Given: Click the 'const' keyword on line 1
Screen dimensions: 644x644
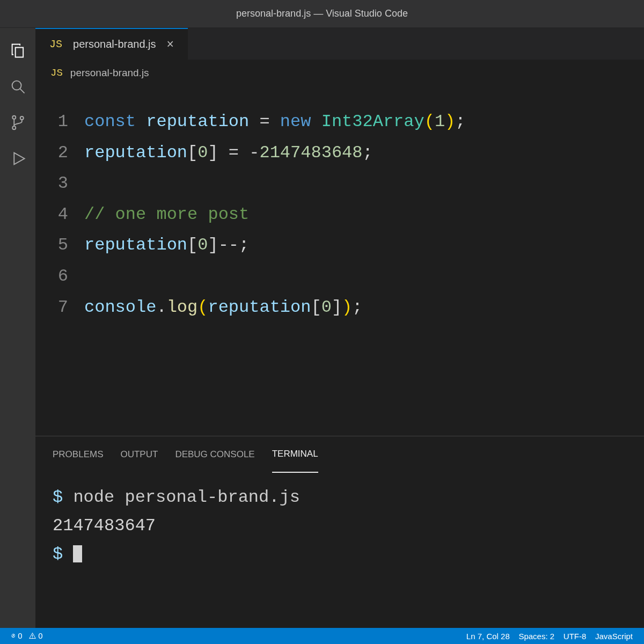Looking at the screenshot, I should point(110,122).
